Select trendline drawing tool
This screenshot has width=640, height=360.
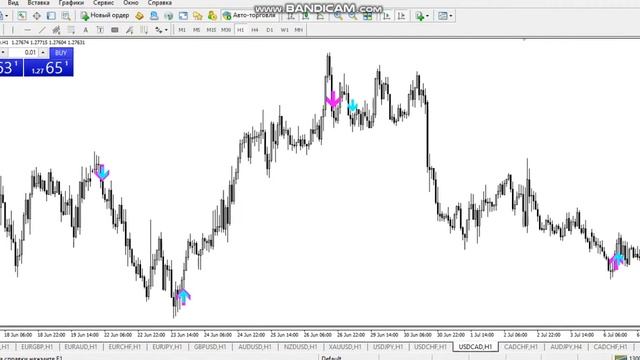pos(42,30)
